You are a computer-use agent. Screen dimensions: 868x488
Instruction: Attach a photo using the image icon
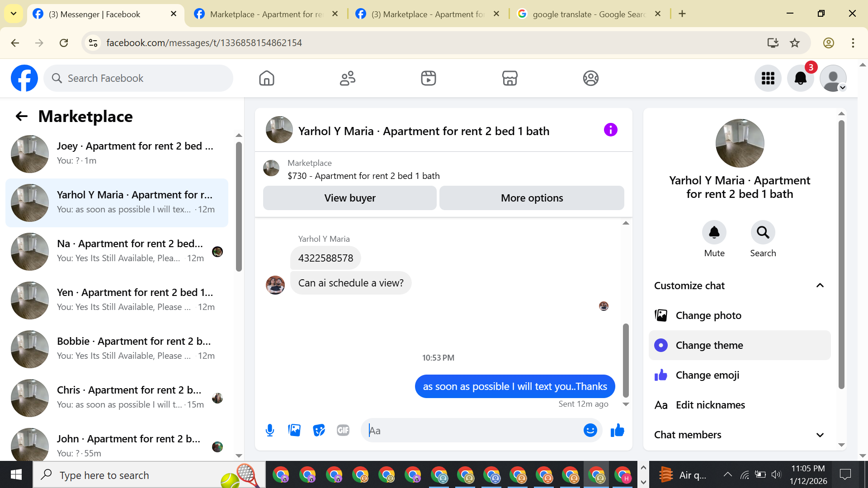[x=294, y=430]
